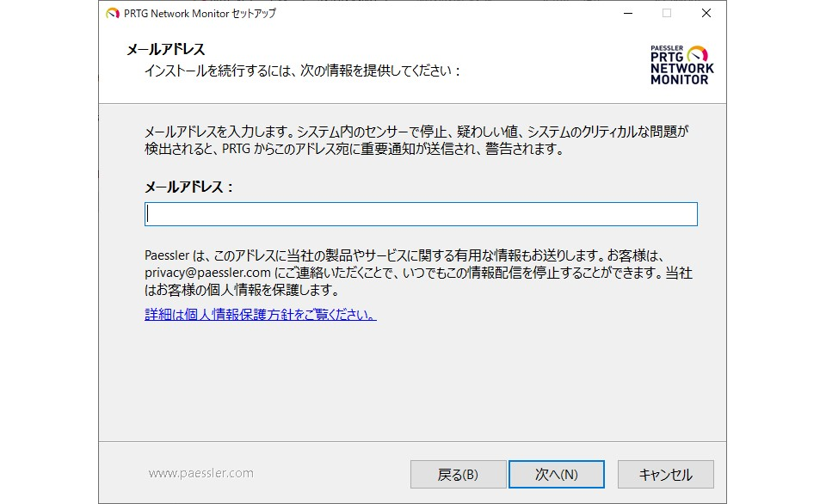Close the PRTG setup window
This screenshot has width=826, height=504.
click(x=706, y=13)
